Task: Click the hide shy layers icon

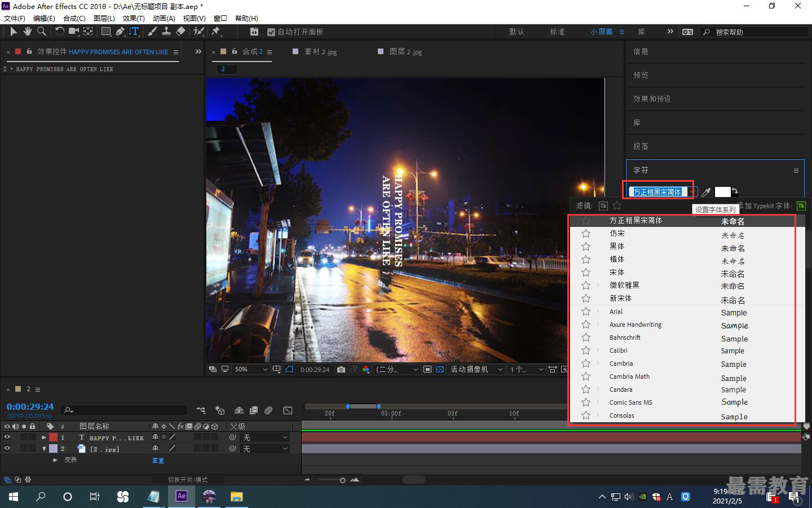Action: point(239,410)
